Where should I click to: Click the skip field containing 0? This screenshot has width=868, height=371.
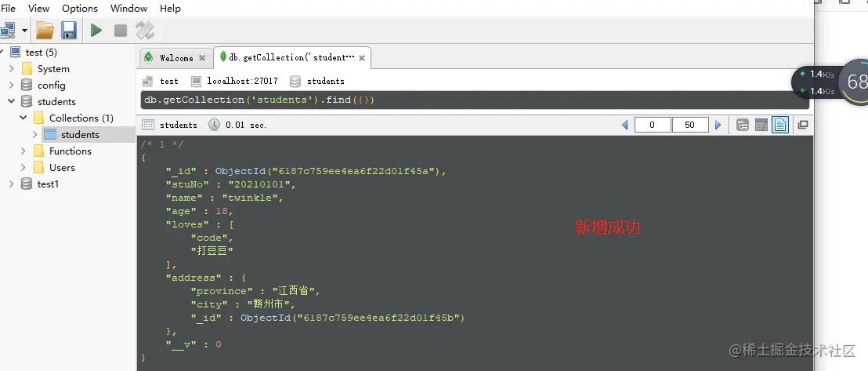[x=653, y=125]
